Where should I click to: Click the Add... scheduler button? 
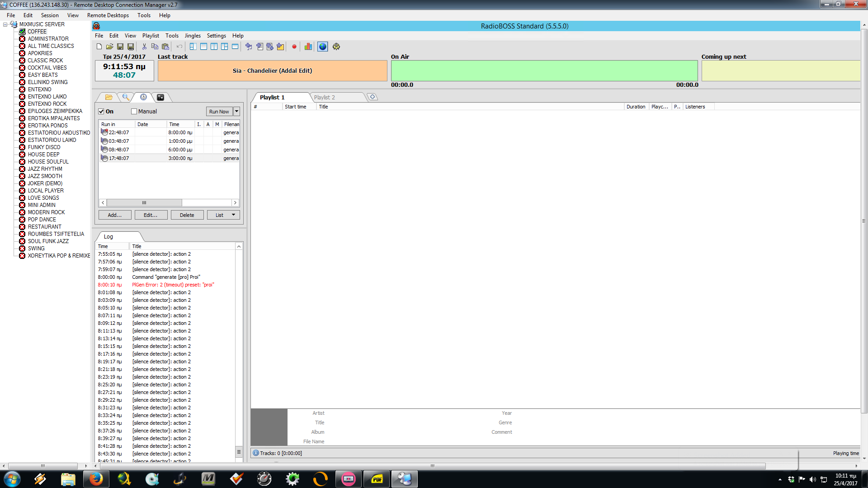click(x=115, y=215)
